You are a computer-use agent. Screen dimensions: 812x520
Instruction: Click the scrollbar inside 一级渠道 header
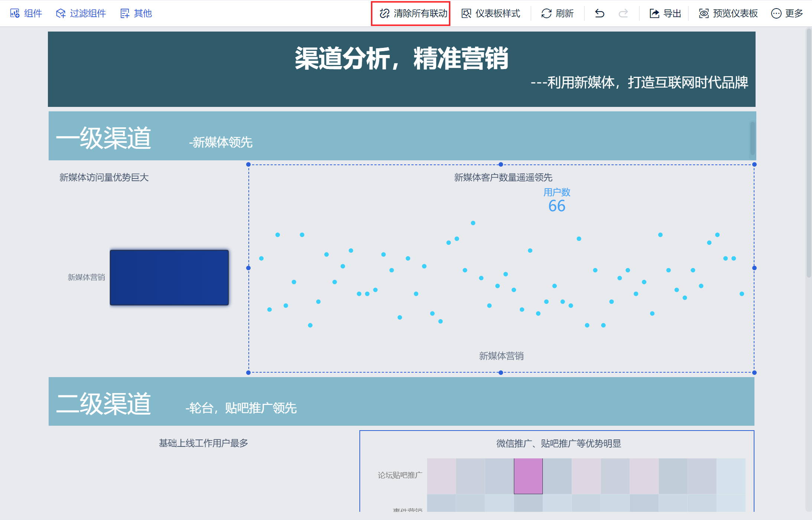tap(752, 138)
